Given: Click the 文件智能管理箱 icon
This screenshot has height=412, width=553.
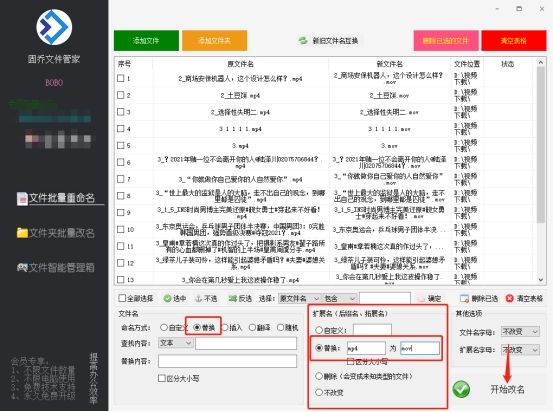Looking at the screenshot, I should point(22,267).
